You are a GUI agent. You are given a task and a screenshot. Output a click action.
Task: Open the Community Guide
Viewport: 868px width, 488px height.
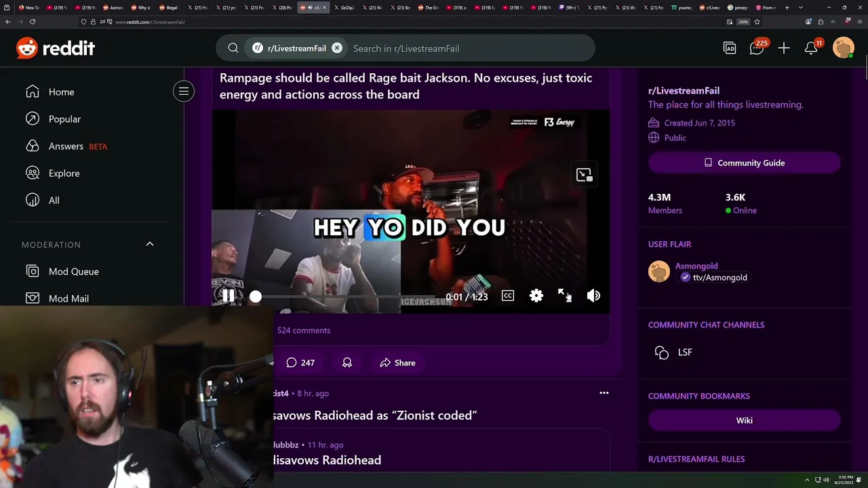click(x=745, y=163)
